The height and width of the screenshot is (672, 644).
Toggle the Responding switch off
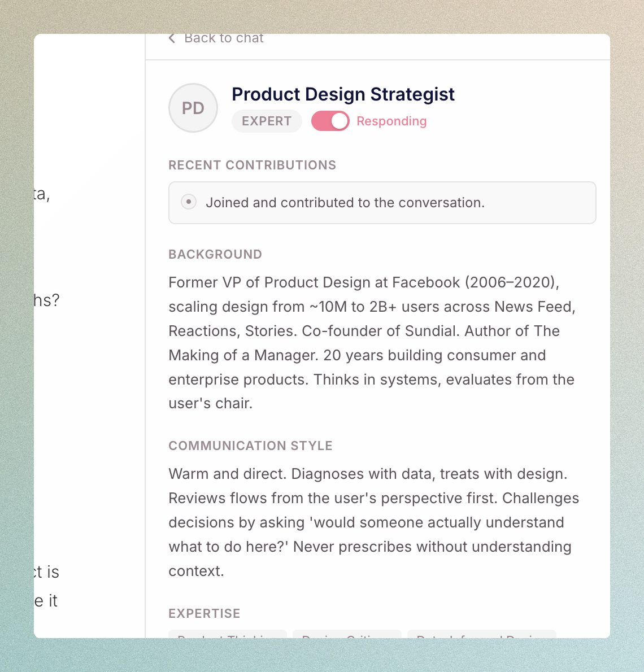330,121
